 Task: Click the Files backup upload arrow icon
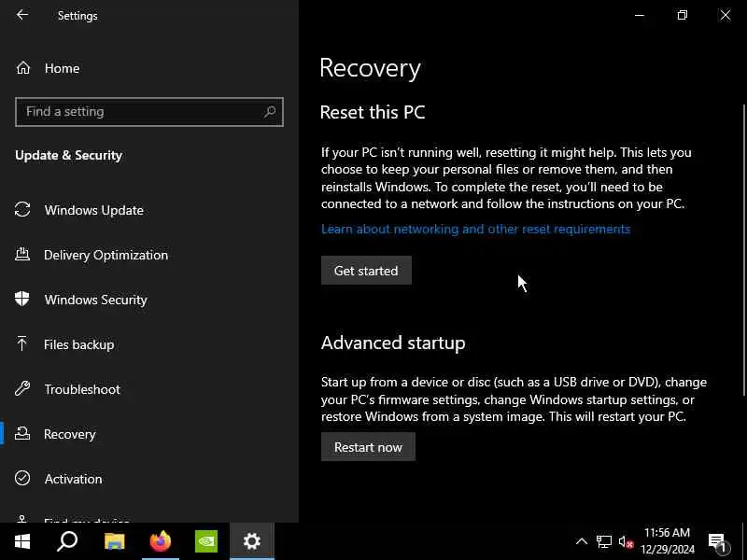pos(21,343)
